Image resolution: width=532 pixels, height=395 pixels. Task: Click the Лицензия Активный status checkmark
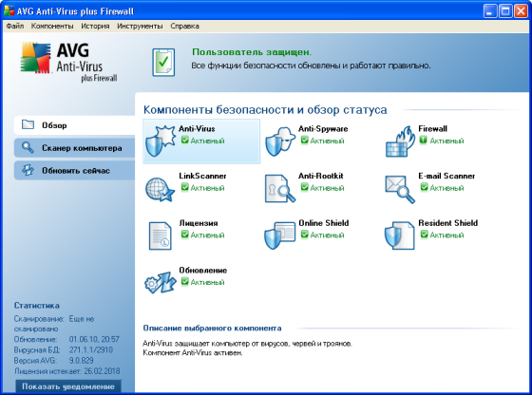pyautogui.click(x=184, y=235)
